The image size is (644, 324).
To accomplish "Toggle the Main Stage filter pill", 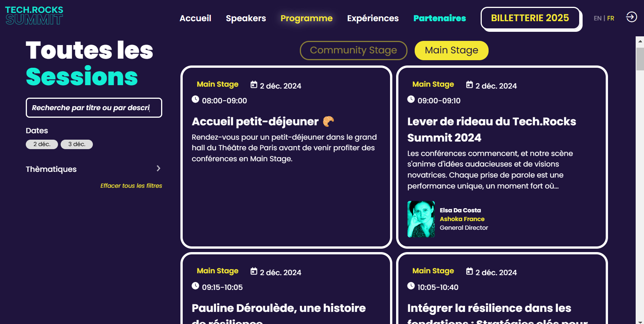I will coord(451,50).
